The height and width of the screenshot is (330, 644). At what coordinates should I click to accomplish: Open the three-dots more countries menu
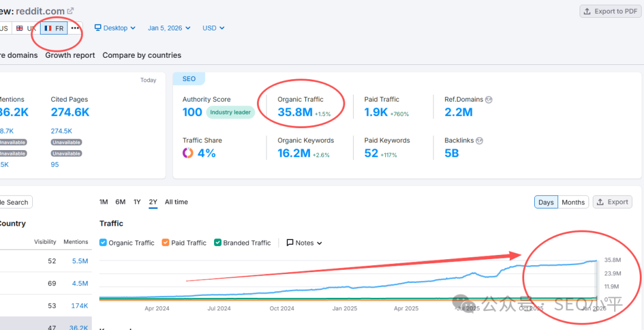coord(75,28)
